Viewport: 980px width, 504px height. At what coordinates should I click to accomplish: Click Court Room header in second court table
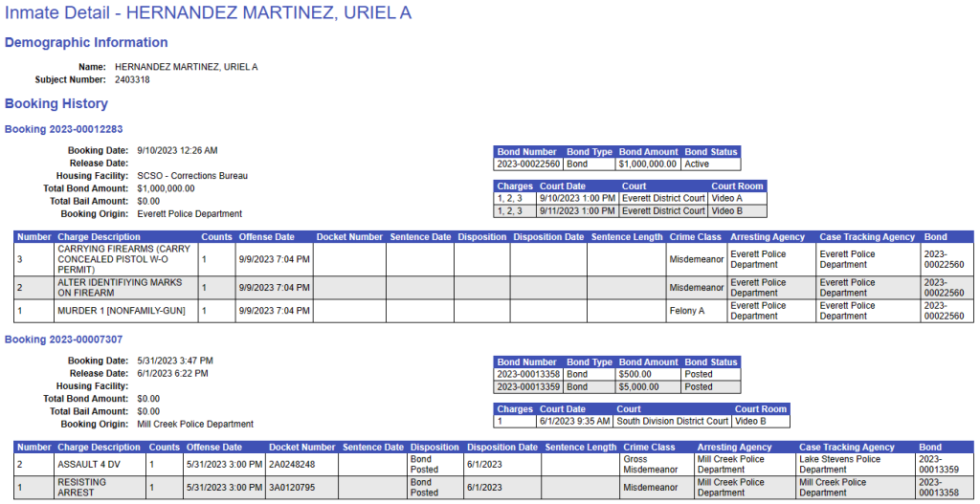pyautogui.click(x=760, y=409)
